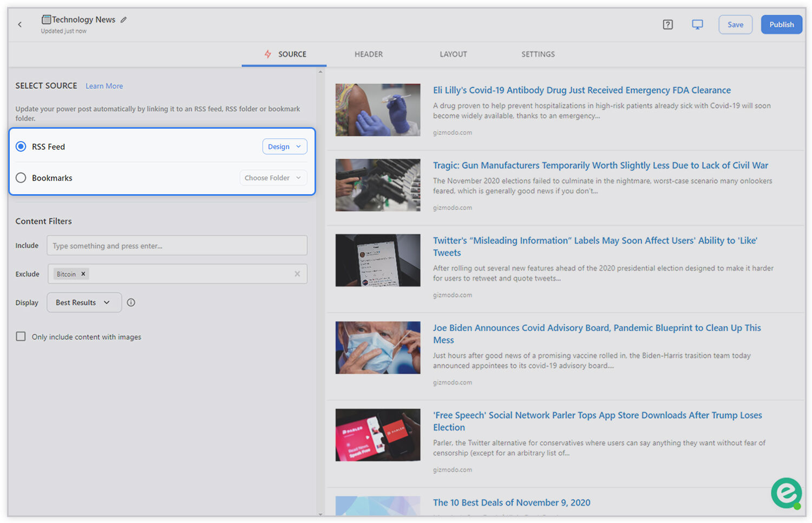Screen dimensions: 812x523
Task: Click the Publish button
Action: tap(781, 24)
